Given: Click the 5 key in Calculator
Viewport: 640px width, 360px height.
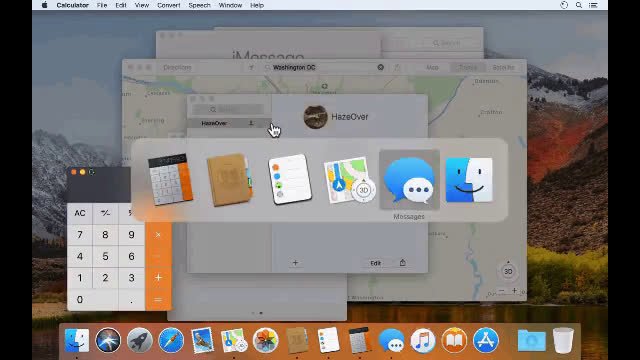Looking at the screenshot, I should pos(105,256).
